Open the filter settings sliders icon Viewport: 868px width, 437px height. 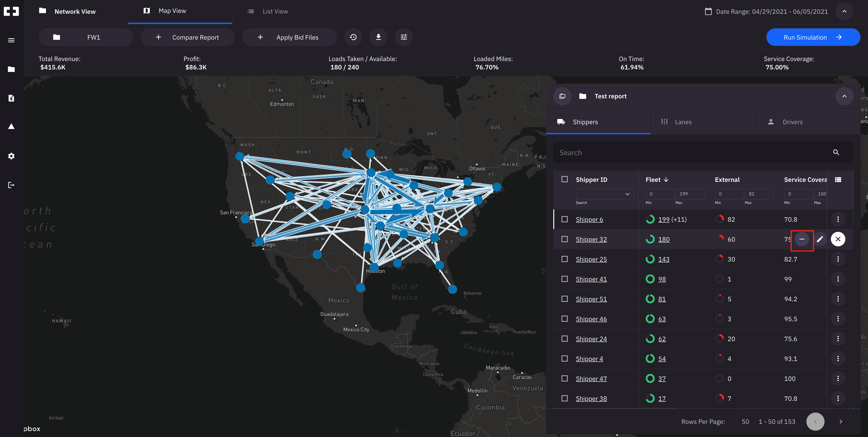click(404, 37)
